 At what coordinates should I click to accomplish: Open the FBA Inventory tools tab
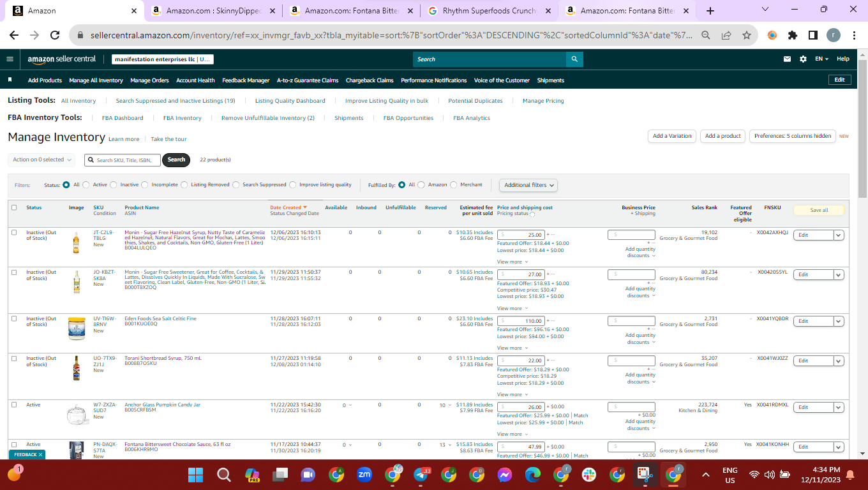[183, 118]
